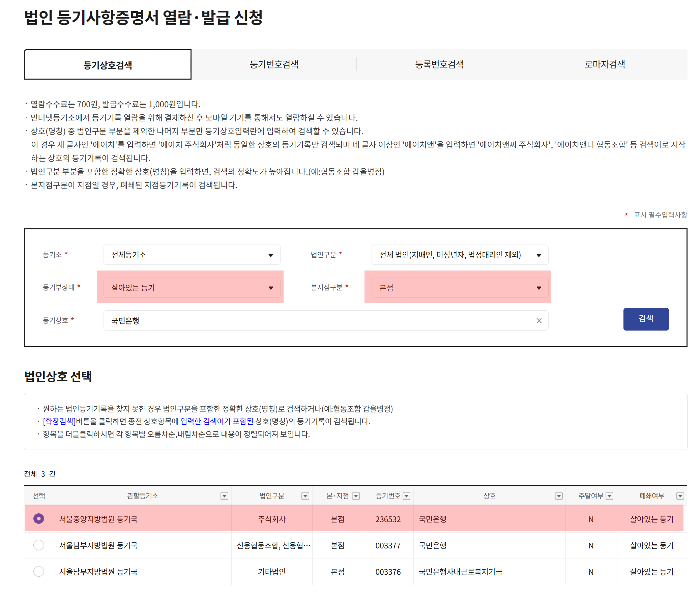Click 기타법인 cell in third row
This screenshot has width=700, height=597.
[x=272, y=572]
